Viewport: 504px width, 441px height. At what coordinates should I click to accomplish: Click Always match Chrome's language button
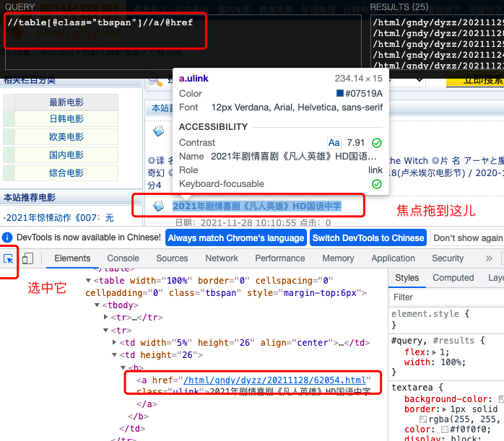point(236,237)
